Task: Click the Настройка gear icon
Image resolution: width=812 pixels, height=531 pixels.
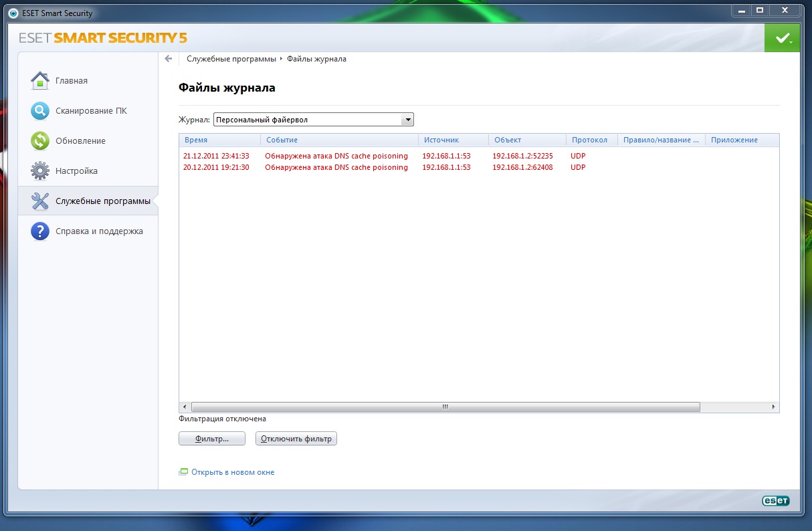Action: tap(40, 171)
